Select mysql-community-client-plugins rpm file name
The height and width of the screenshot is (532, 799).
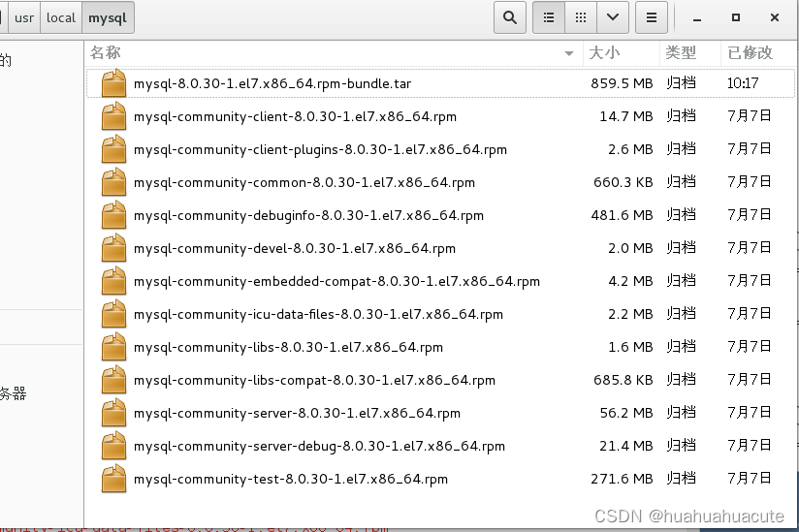point(320,149)
